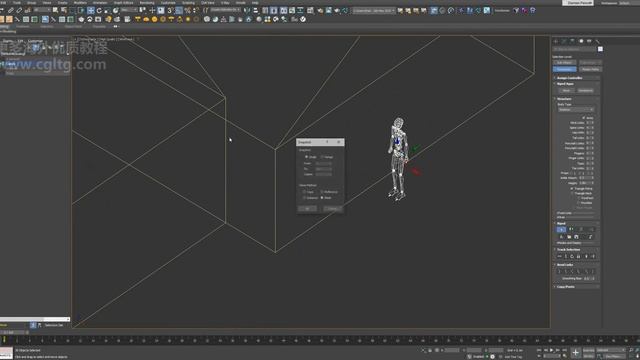Toggle the Triangle Neck checkbox
Viewport: 640px width, 360px height.
click(x=572, y=193)
